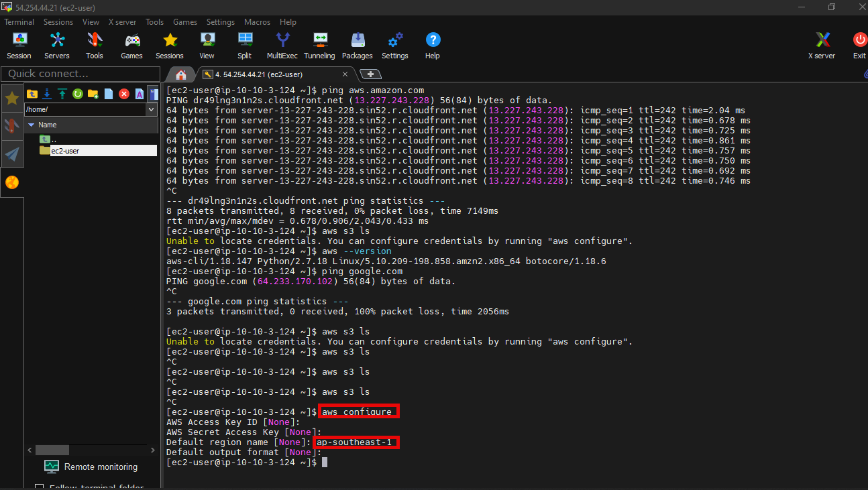Click the file panel scrollbar right arrow
The width and height of the screenshot is (868, 490).
(x=154, y=450)
